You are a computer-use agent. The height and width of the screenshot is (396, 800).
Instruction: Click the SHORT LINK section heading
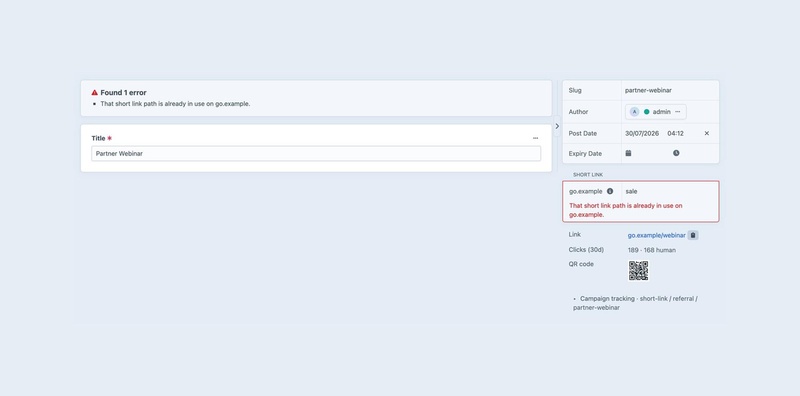tap(588, 175)
